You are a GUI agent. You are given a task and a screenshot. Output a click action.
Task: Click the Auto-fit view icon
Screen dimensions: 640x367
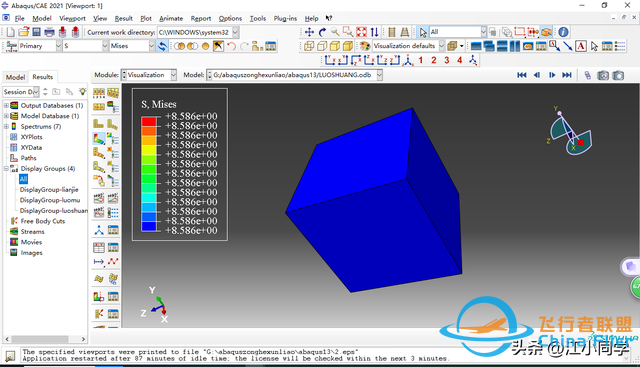click(x=361, y=32)
